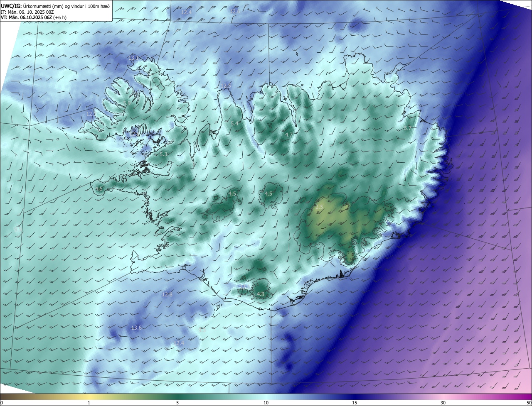Click the 0 tick on color scale

click(x=1, y=403)
